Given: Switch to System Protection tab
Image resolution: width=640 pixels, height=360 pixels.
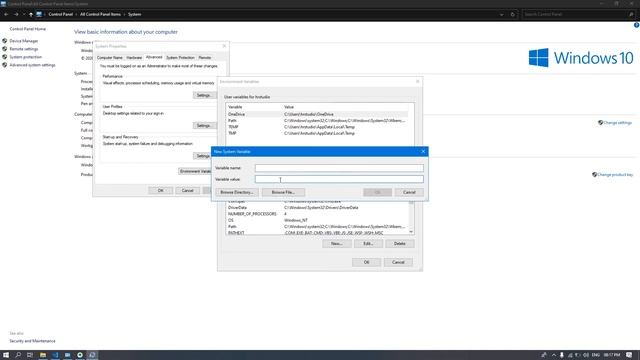Looking at the screenshot, I should click(180, 58).
